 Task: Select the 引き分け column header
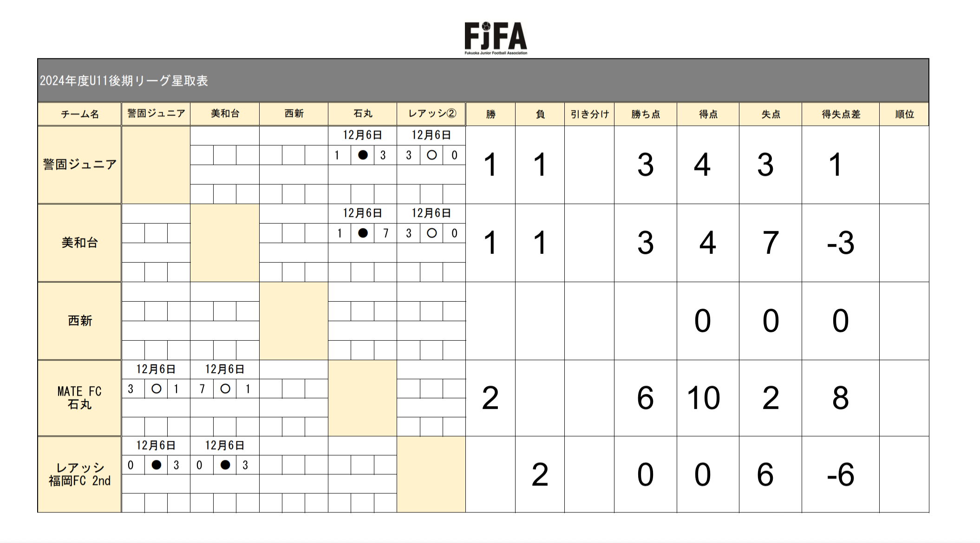point(589,114)
